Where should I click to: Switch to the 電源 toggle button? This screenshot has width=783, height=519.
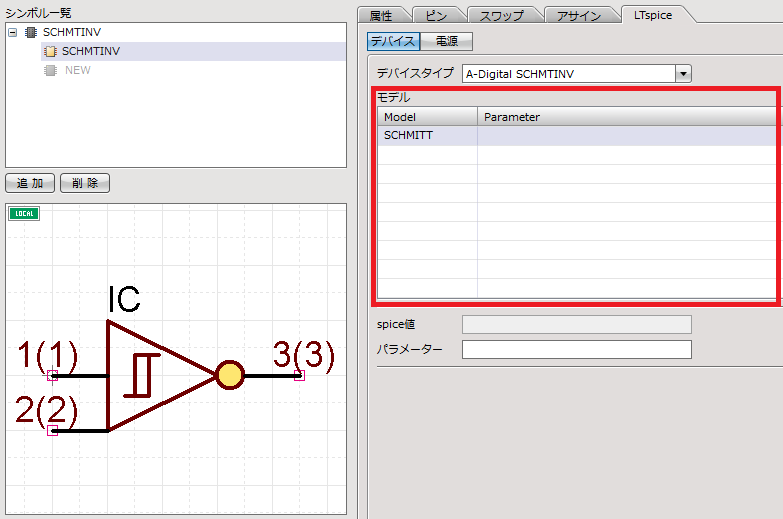point(446,41)
